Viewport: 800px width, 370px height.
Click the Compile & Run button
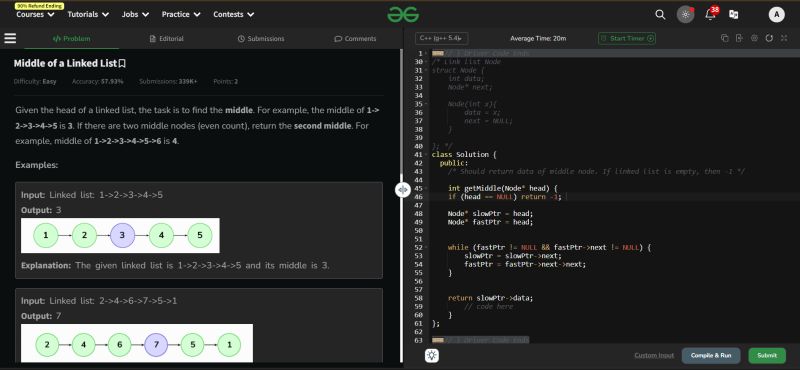point(711,356)
